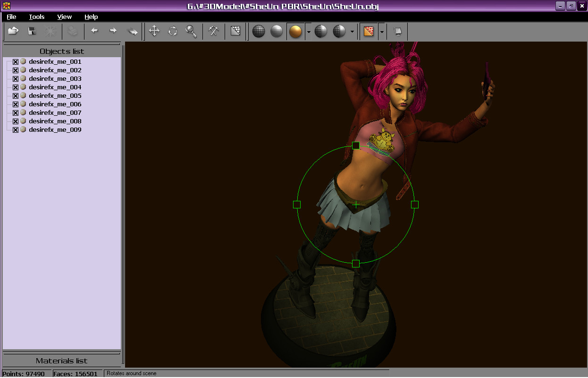Uncheck visibility of desirefx_me_004
The image size is (588, 378).
(x=16, y=87)
